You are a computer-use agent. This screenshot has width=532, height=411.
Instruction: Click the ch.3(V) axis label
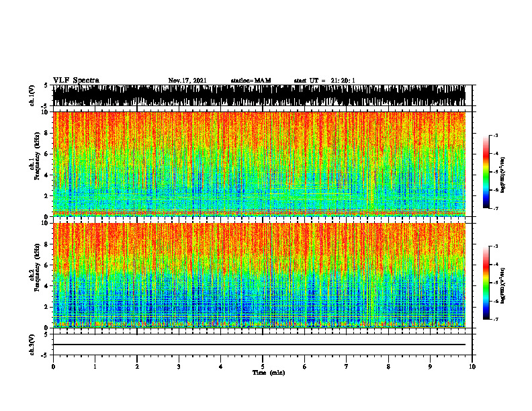[32, 345]
